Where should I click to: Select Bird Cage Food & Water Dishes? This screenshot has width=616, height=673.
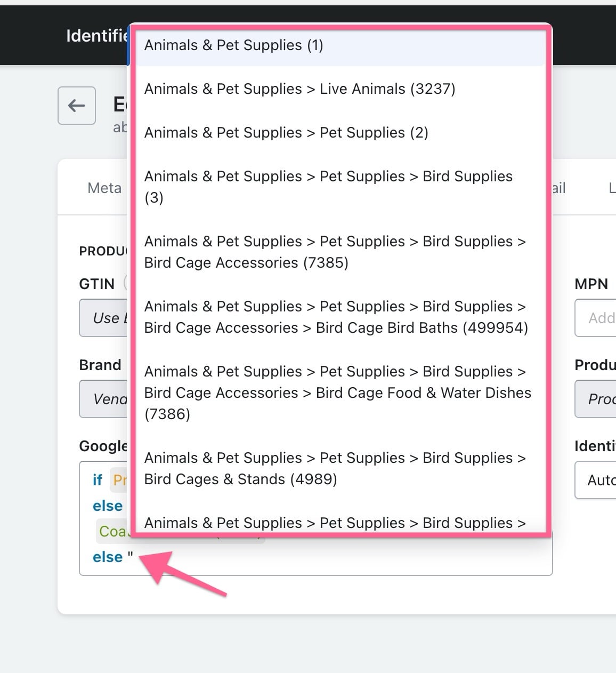(x=341, y=393)
